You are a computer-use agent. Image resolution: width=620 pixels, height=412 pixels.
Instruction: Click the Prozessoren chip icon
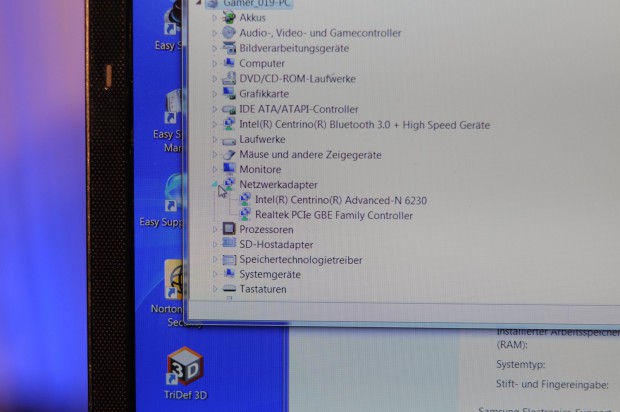(229, 229)
